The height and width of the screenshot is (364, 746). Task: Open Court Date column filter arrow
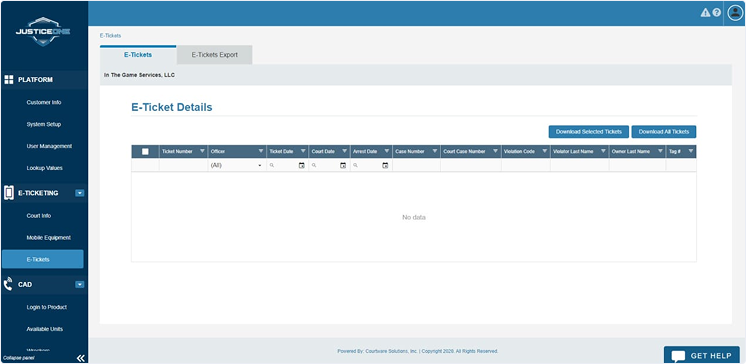pos(344,151)
